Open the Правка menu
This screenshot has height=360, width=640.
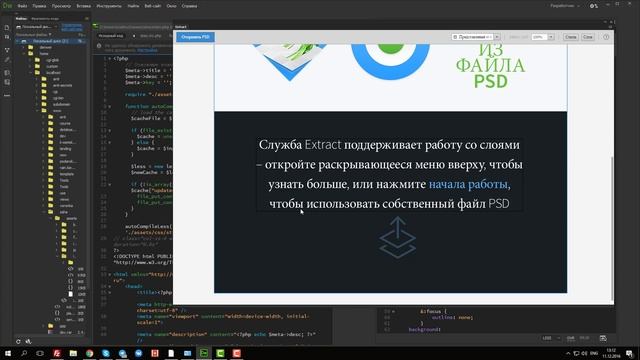pyautogui.click(x=39, y=6)
